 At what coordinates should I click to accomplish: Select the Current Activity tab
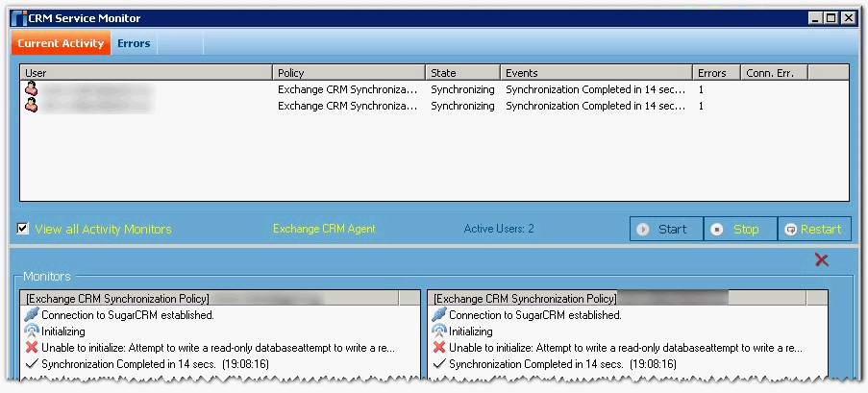pyautogui.click(x=61, y=43)
